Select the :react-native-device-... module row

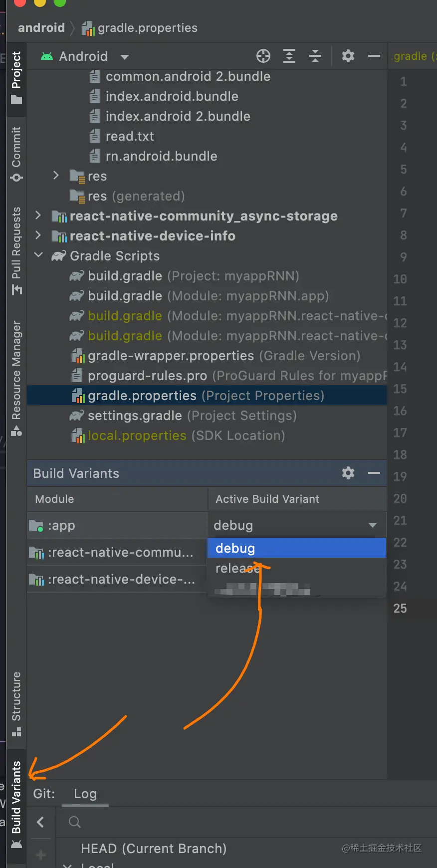coord(117,579)
